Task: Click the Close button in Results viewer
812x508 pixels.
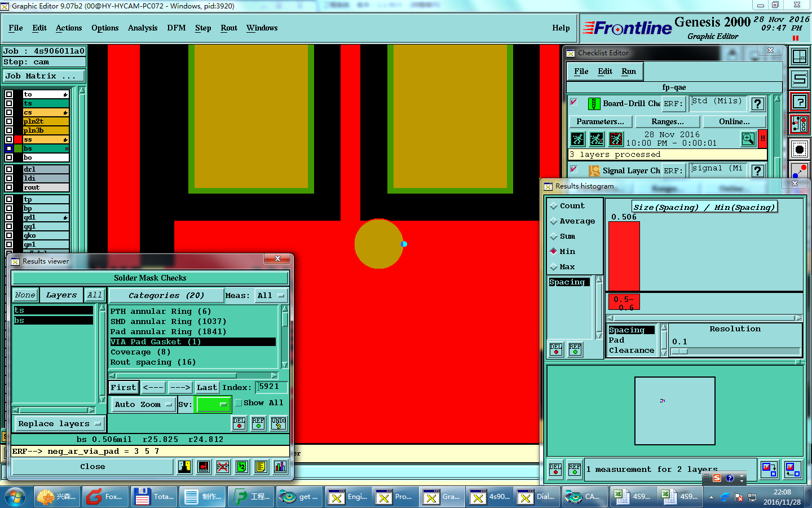Action: [x=92, y=467]
